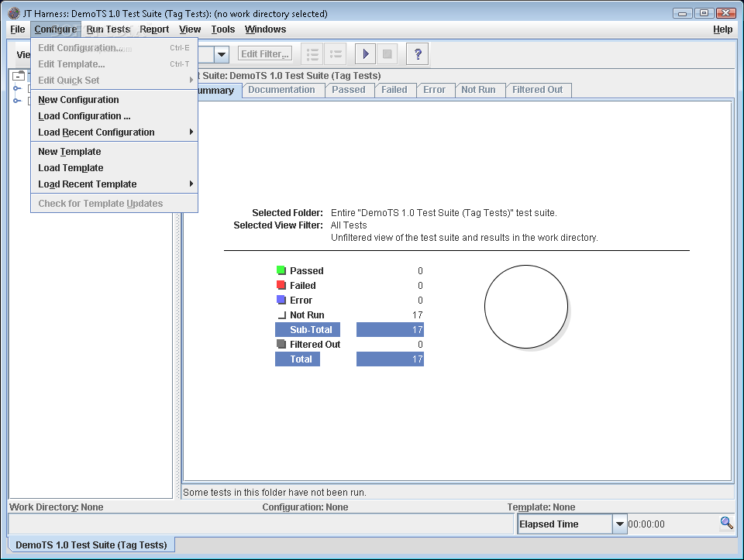Choose Load Configuration menu item
The image size is (744, 560).
pyautogui.click(x=115, y=116)
